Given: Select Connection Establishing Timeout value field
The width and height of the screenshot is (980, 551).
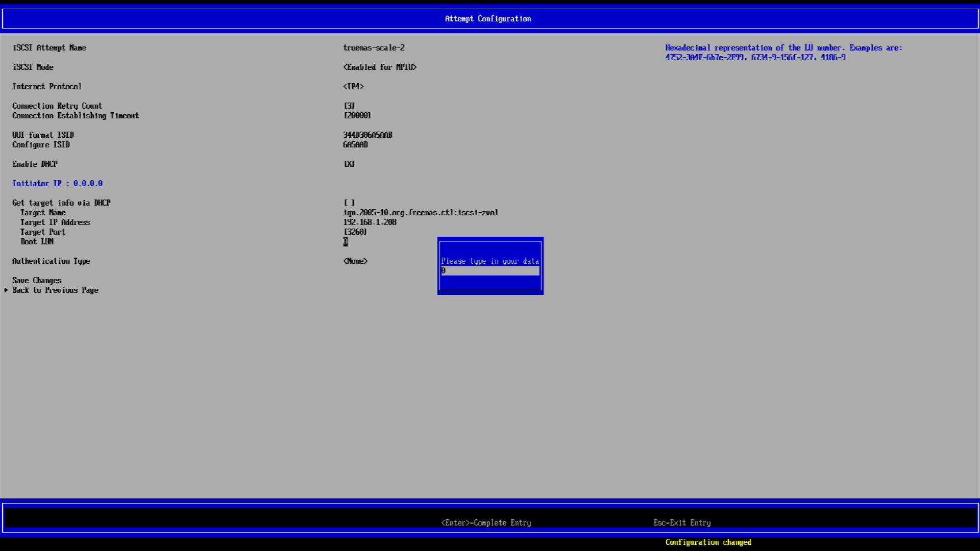Looking at the screenshot, I should (357, 115).
